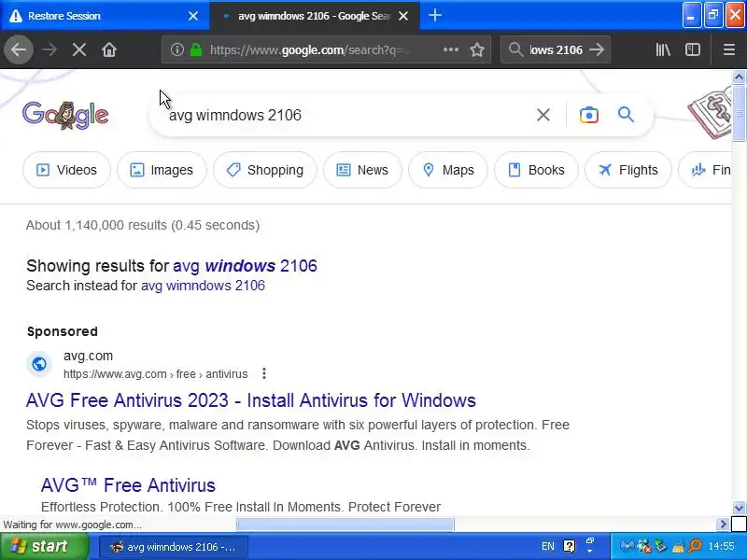
Task: Open the Firefox hamburger menu
Action: [x=729, y=49]
